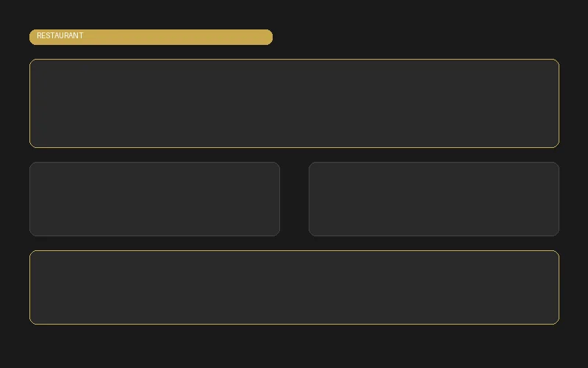Click the right card in the two-column row
This screenshot has width=588, height=368.
[x=434, y=199]
